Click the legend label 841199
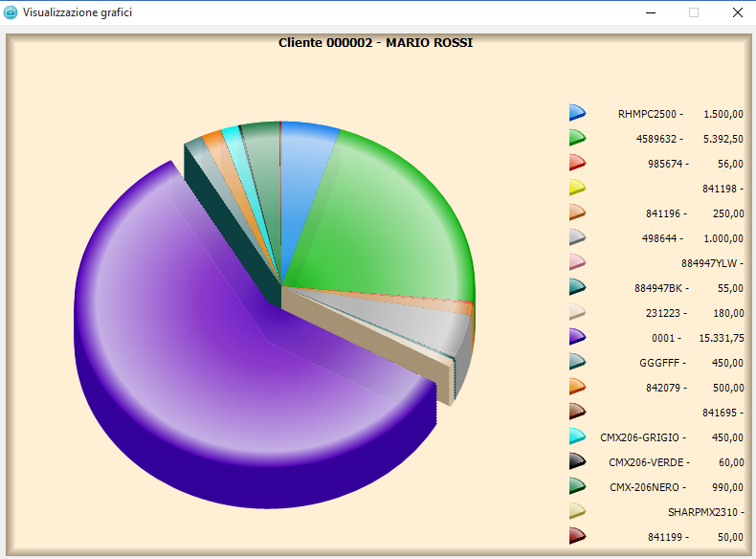Viewport: 756px width, 559px height. pos(665,537)
